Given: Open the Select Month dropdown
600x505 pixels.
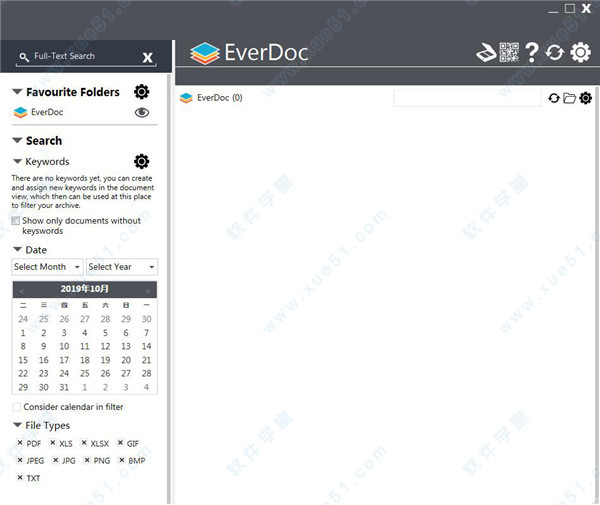Looking at the screenshot, I should [x=47, y=267].
